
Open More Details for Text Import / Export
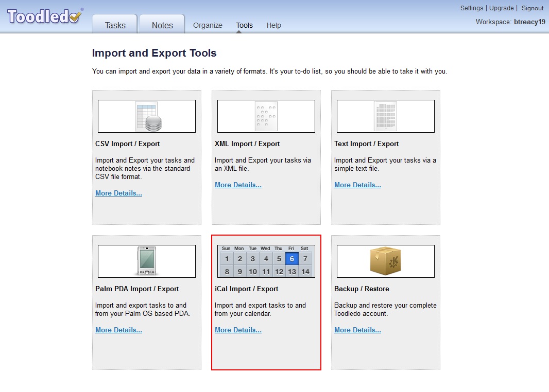pos(357,185)
